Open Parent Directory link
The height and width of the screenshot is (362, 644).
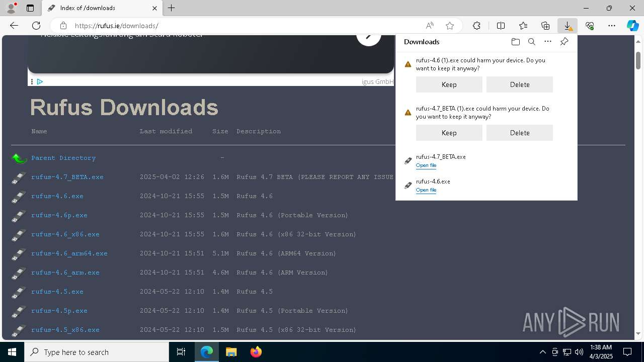[63, 158]
